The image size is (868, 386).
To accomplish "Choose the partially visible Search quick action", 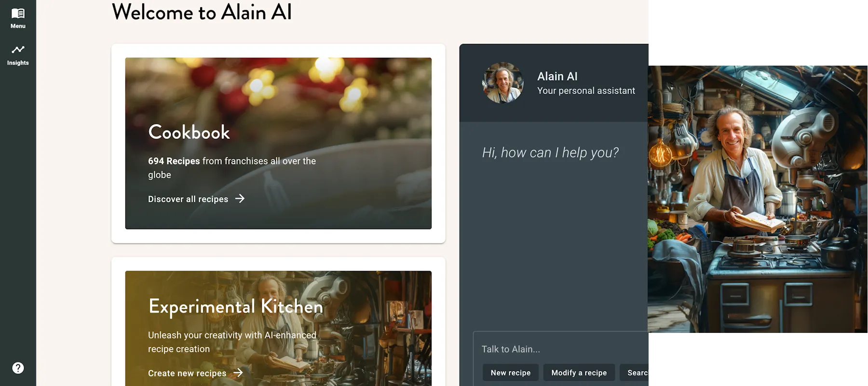I will tap(634, 372).
